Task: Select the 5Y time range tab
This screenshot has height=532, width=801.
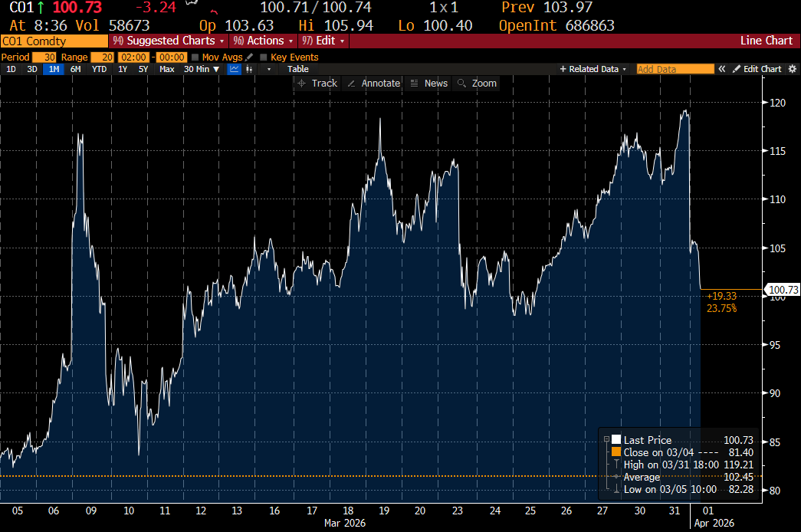Action: pyautogui.click(x=143, y=69)
